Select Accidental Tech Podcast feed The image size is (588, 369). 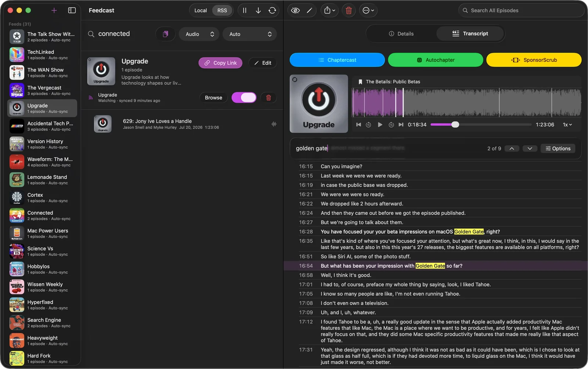[x=42, y=126]
